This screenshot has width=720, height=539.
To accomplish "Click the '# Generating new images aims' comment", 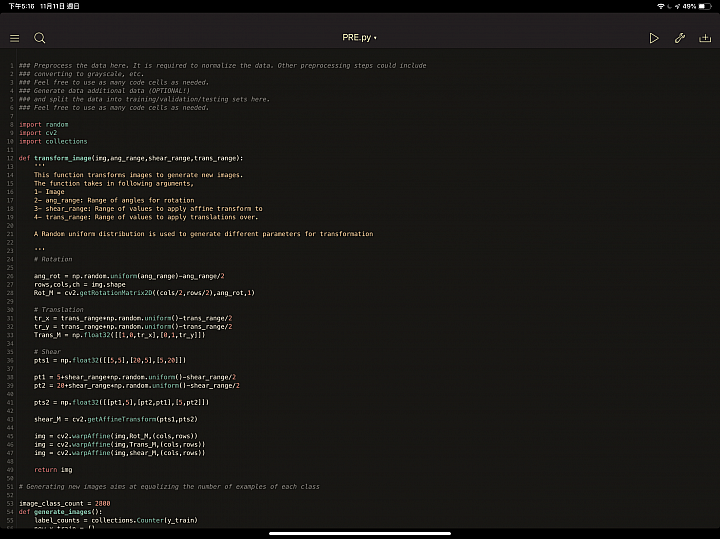I will point(169,487).
